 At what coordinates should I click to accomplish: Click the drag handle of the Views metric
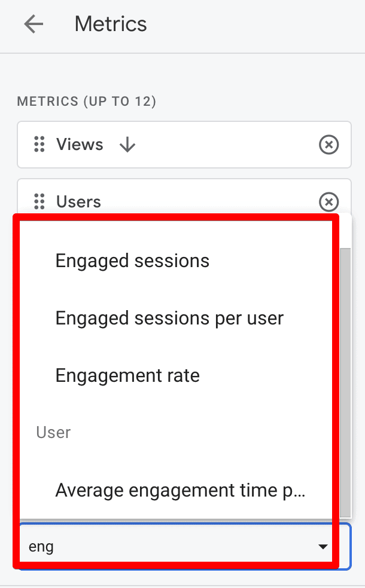[x=39, y=145]
